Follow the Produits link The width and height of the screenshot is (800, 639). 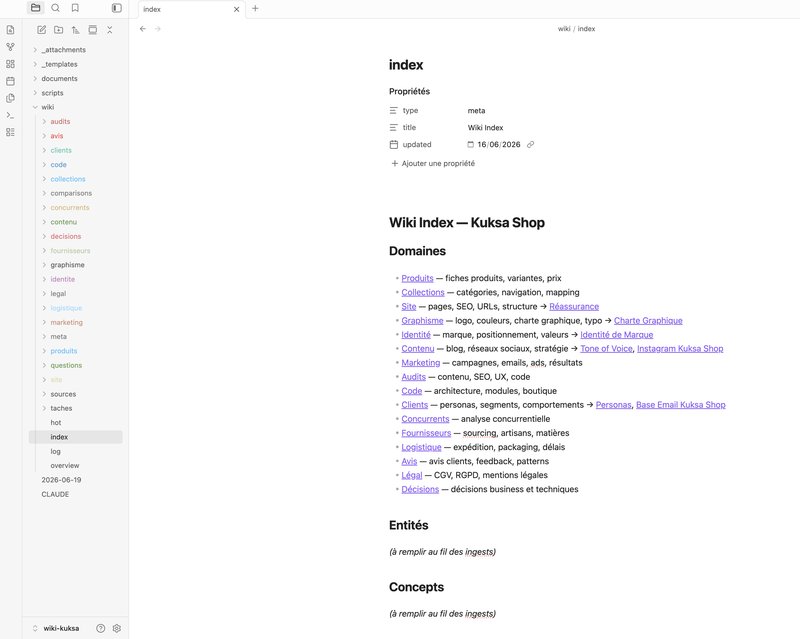pyautogui.click(x=417, y=278)
